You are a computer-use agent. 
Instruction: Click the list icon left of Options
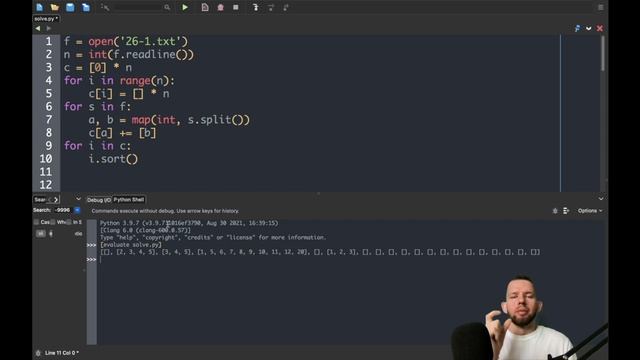coord(566,211)
